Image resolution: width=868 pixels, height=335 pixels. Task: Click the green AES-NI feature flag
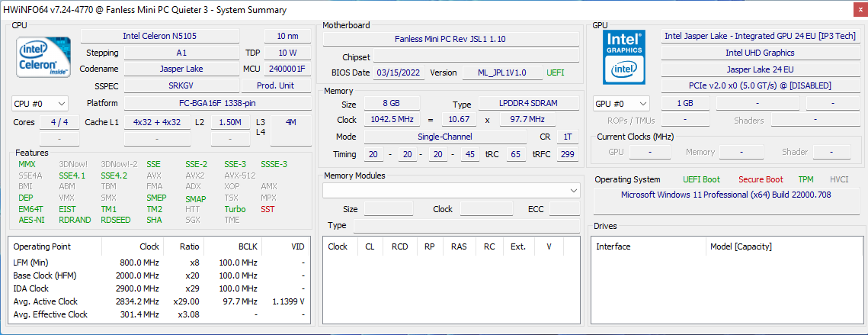[x=30, y=220]
